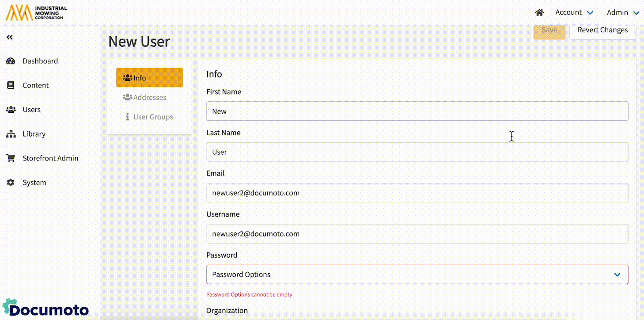644x320 pixels.
Task: Open the User Groups tab
Action: 149,117
